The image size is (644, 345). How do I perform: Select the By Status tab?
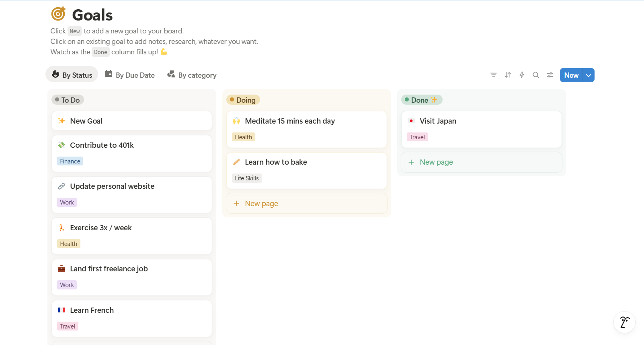[x=72, y=75]
